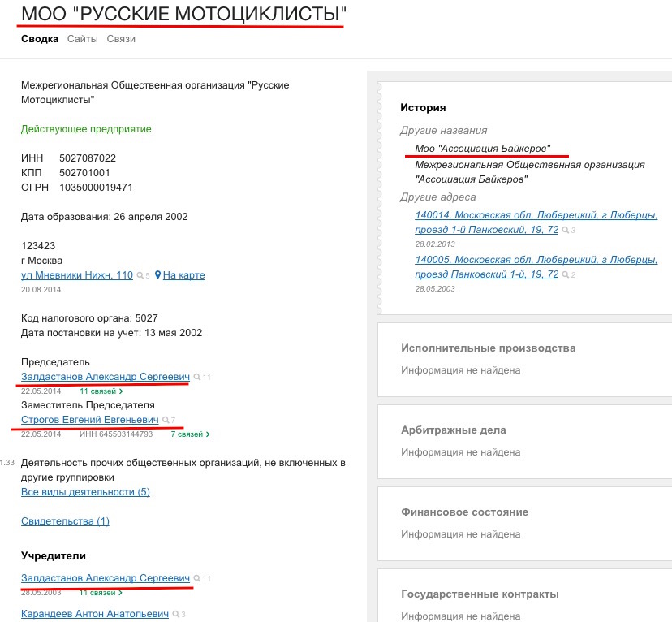Click the История panel heading
Screen dimensions: 672x622
click(423, 107)
